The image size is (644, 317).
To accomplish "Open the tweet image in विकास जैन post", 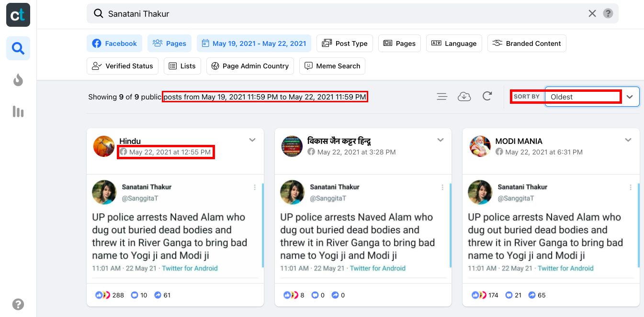I will 363,229.
